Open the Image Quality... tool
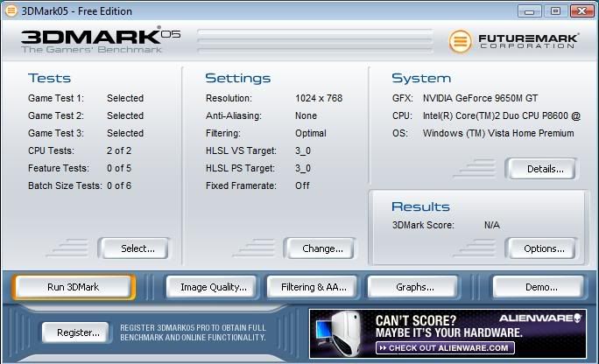 (213, 287)
